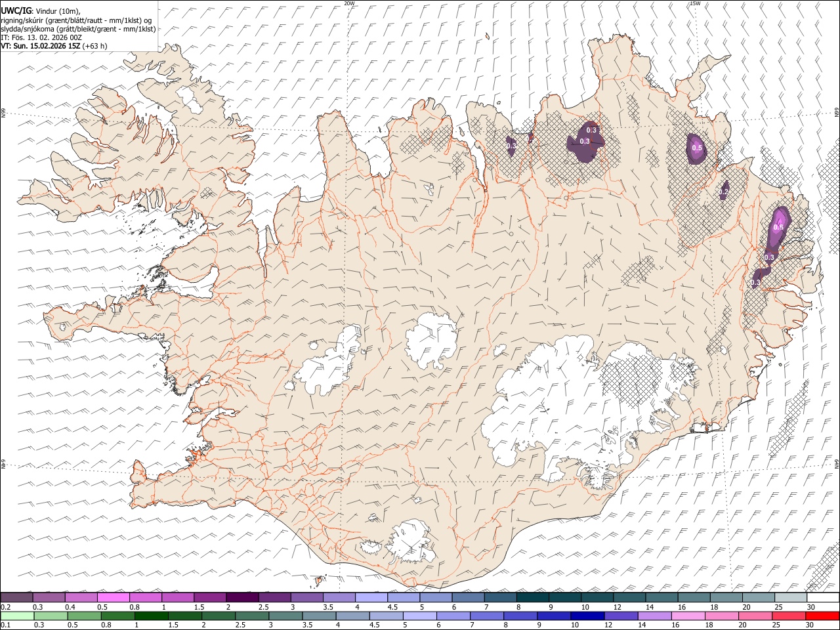Screen dimensions: 840x630
Task: Click the 15W longitude label
Action: [695, 3]
